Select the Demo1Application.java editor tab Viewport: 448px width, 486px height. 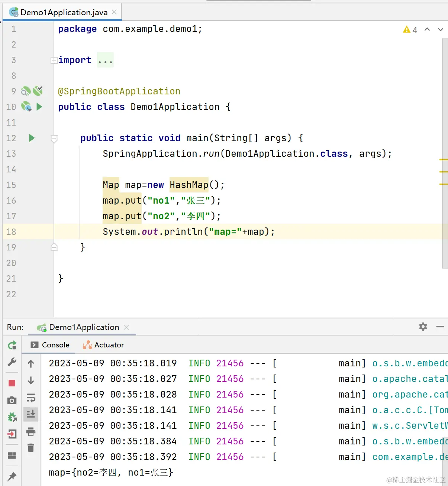62,12
